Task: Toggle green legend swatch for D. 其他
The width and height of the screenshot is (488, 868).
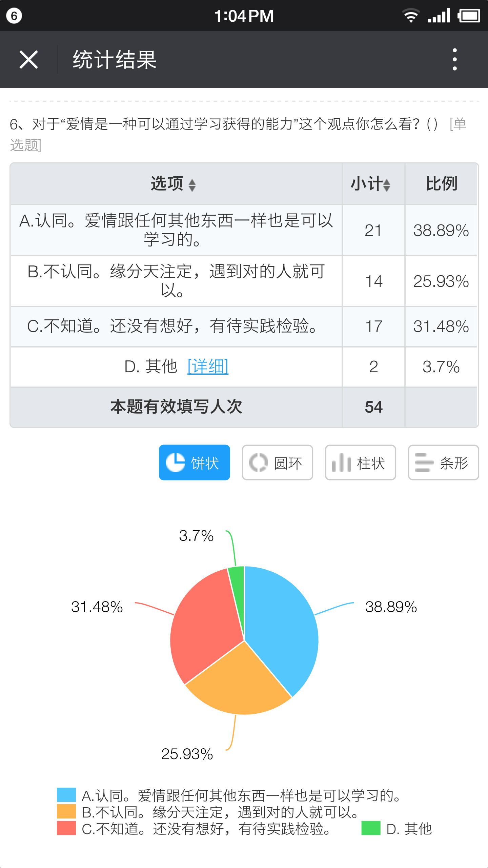Action: click(x=371, y=828)
